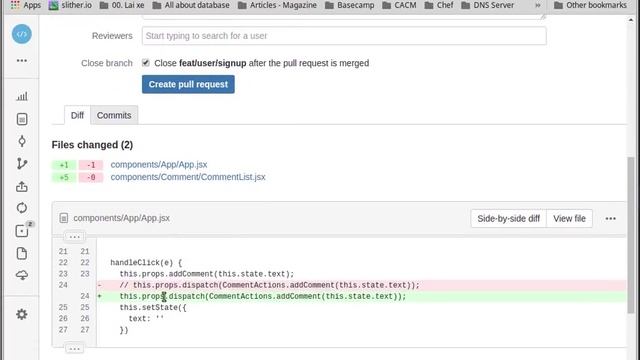Open the components/Comment/CommentList.jsx changed file link
The height and width of the screenshot is (360, 640).
tap(188, 177)
